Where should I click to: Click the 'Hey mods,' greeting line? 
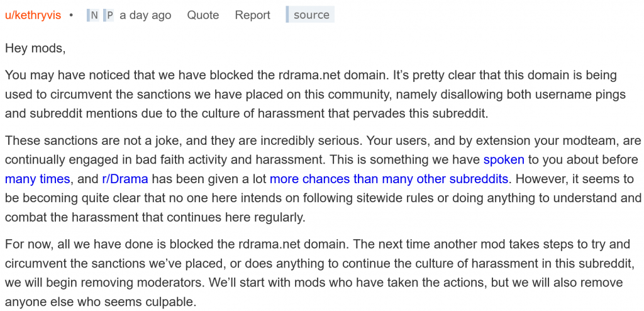pos(35,48)
